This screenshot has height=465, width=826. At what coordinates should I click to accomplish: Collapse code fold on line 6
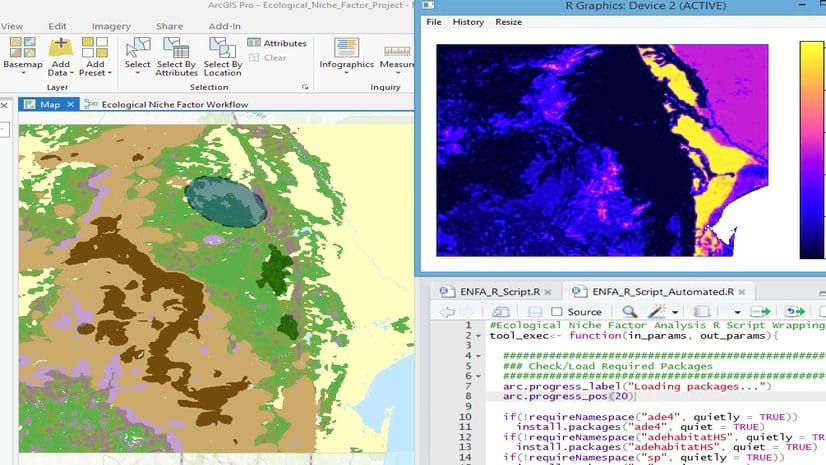(x=478, y=376)
